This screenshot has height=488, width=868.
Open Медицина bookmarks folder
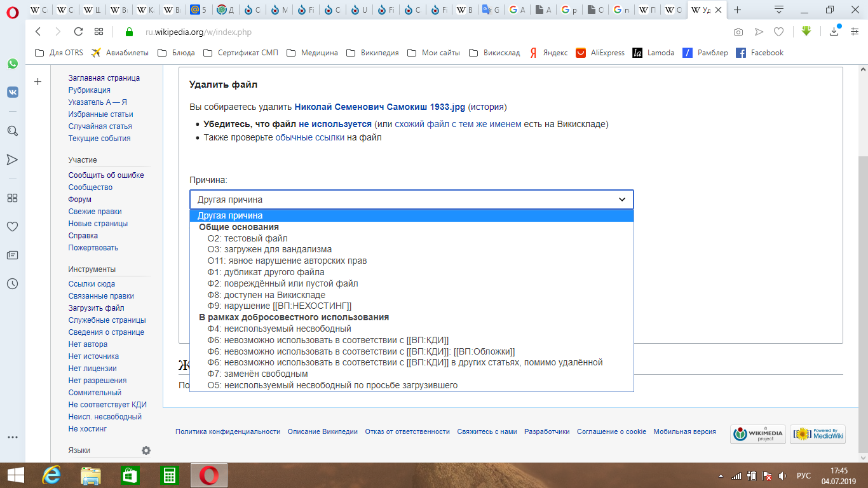312,53
